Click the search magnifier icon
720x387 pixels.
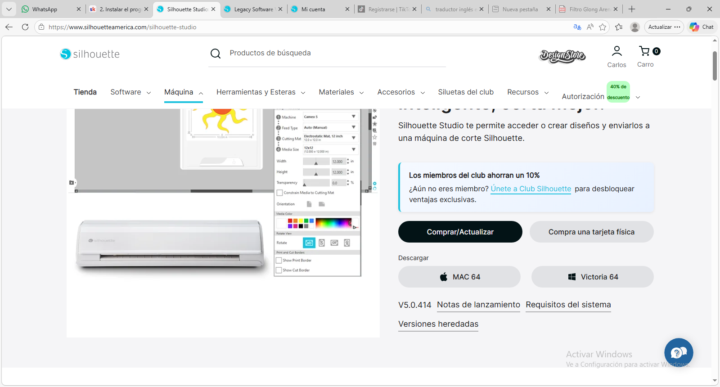click(215, 53)
